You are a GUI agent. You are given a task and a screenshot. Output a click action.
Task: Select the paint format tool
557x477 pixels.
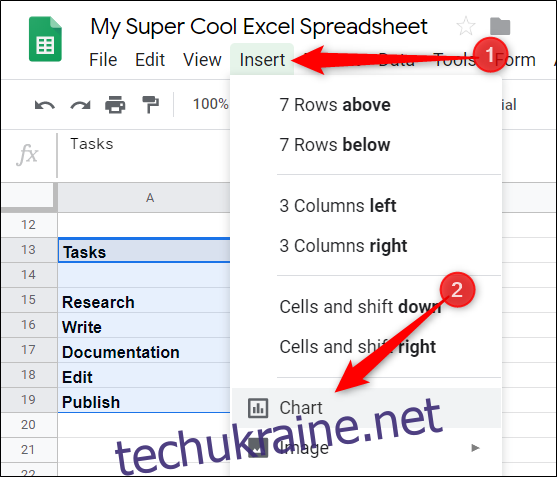pyautogui.click(x=150, y=105)
